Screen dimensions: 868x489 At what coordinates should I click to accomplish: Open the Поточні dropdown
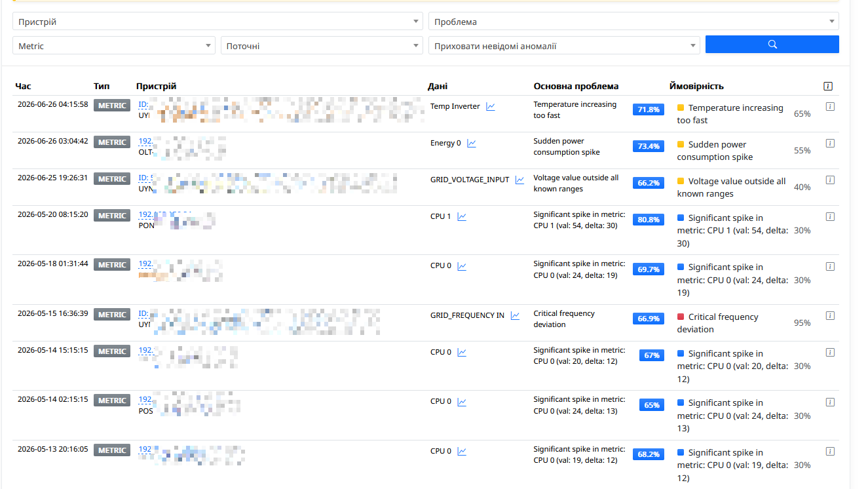tap(322, 46)
